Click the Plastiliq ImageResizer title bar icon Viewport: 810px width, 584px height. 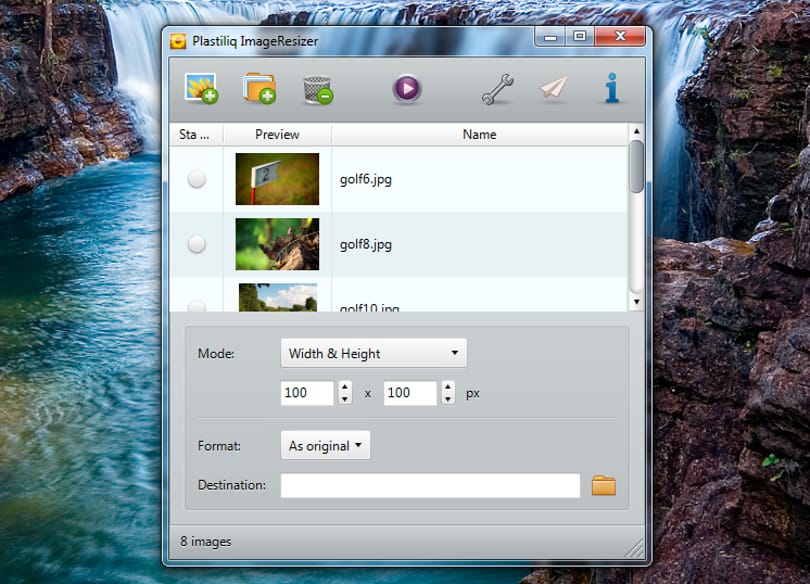click(x=178, y=41)
